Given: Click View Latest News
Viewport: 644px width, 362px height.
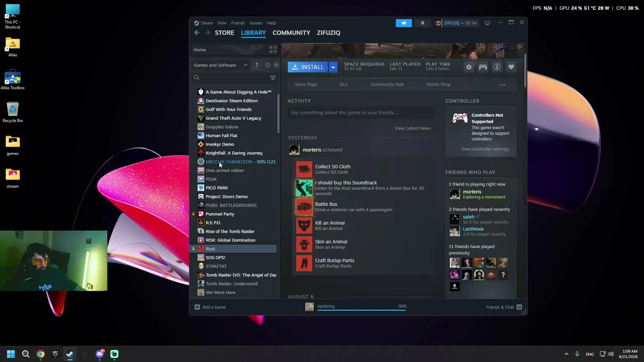Looking at the screenshot, I should coord(413,128).
